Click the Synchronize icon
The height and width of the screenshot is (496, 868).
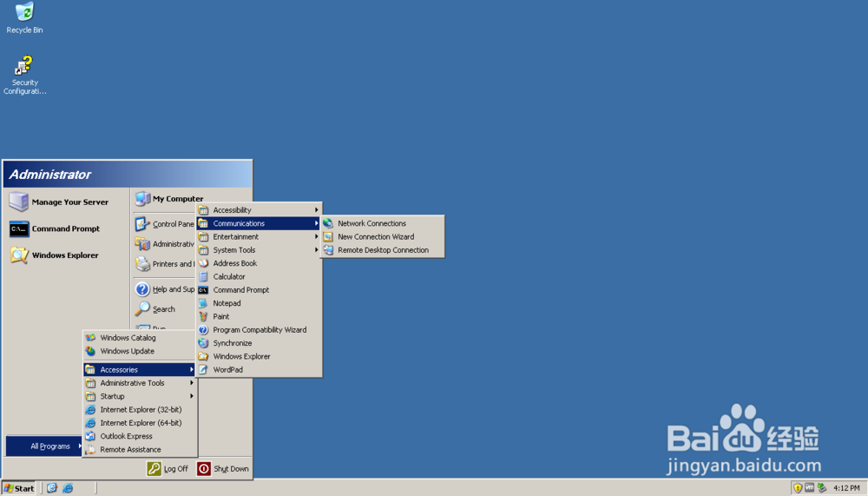[203, 343]
